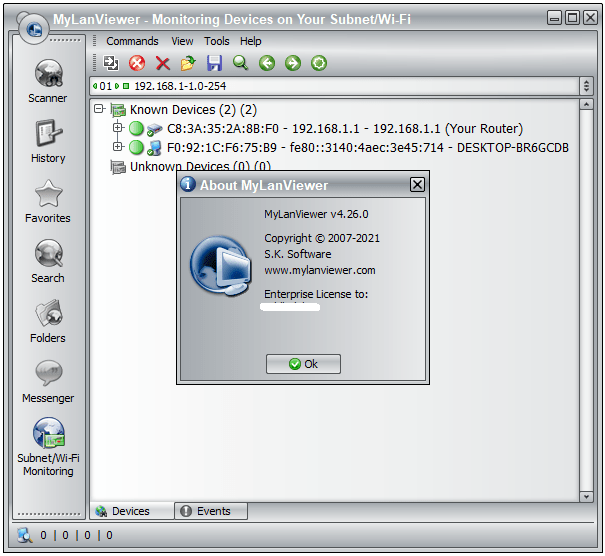Viewport: 605px width, 556px height.
Task: Click the green forward arrow icon
Action: [x=293, y=63]
